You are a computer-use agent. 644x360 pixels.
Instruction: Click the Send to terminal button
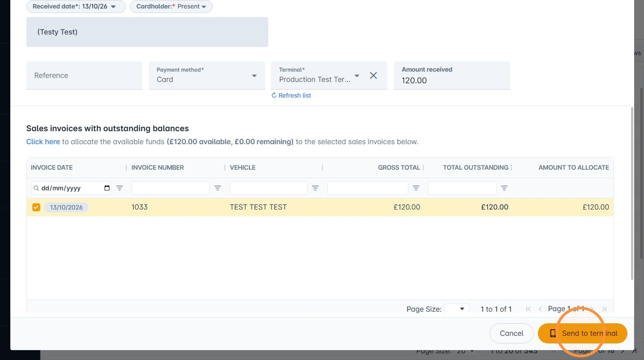tap(583, 333)
